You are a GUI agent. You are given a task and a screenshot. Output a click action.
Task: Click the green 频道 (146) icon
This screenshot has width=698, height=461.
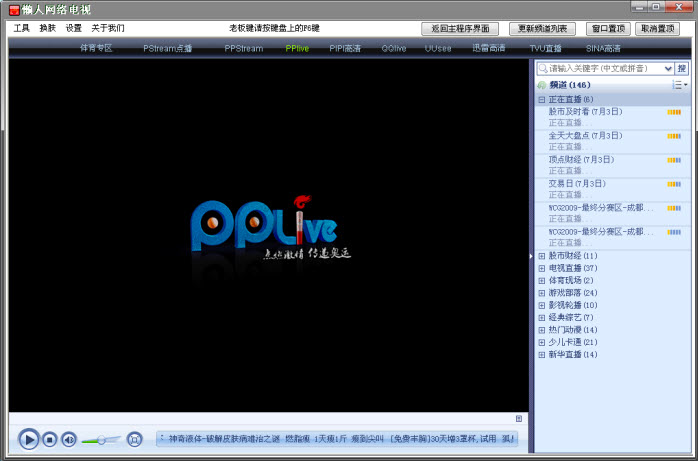541,86
